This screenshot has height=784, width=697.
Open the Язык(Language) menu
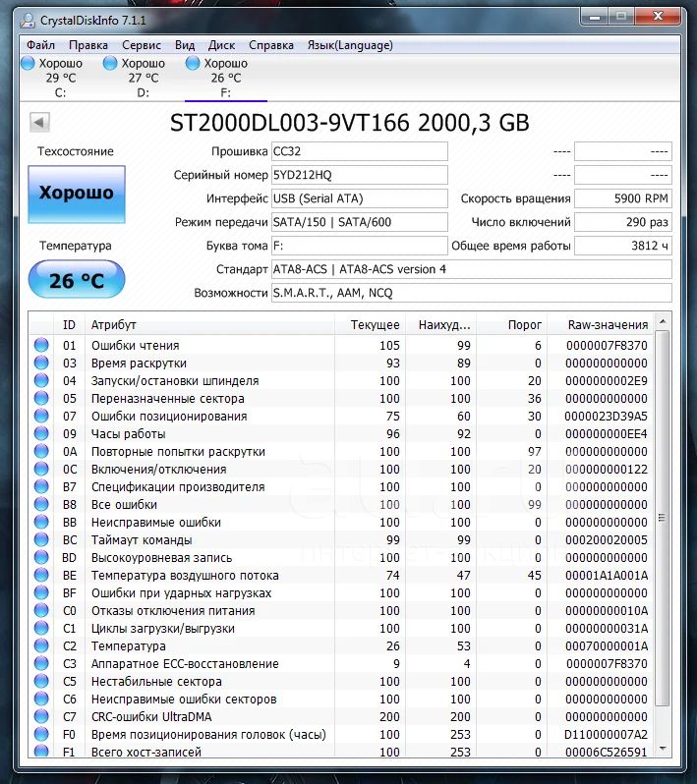[x=350, y=45]
